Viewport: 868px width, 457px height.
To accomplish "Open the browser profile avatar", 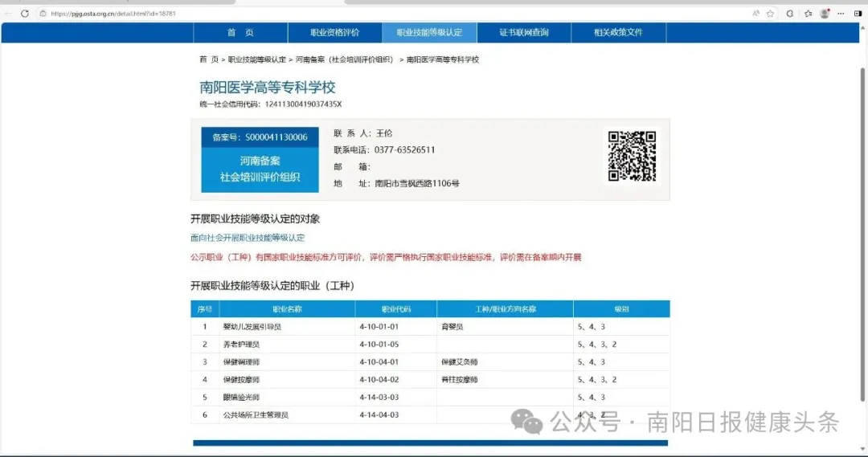I will coord(825,14).
